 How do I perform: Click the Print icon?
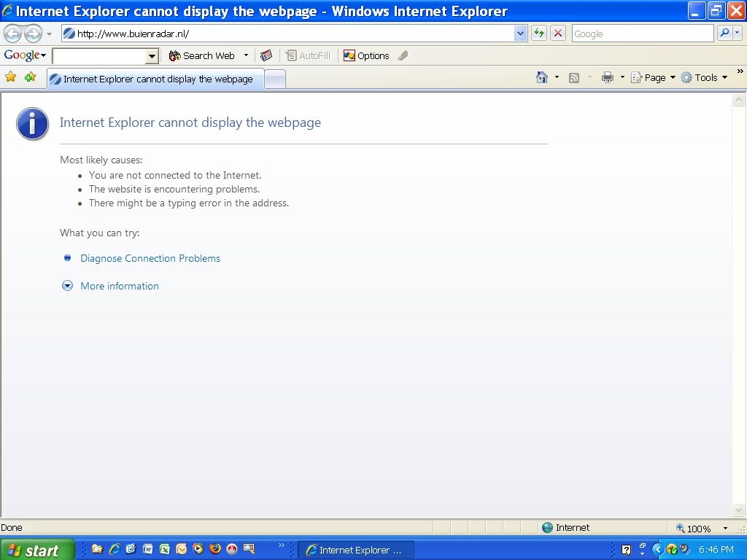tap(608, 77)
